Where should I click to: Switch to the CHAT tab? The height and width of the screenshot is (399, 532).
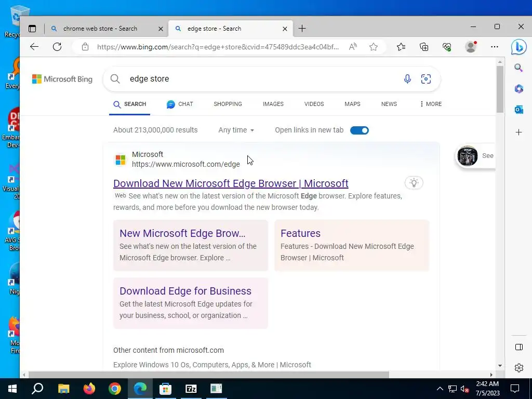click(180, 104)
